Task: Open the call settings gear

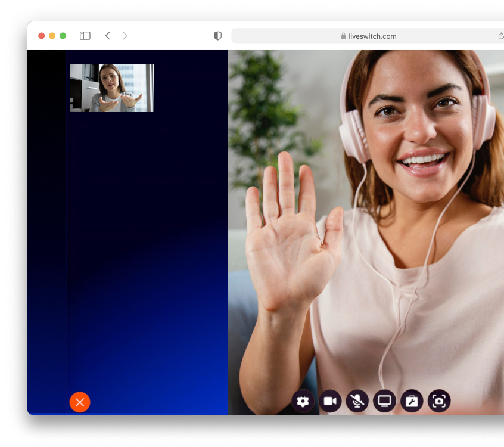Action: [303, 401]
